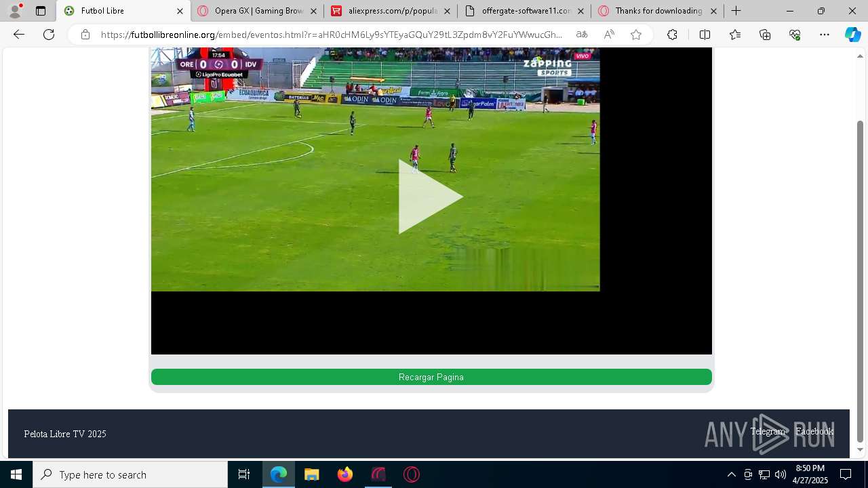Click the taskbar search box
Screen dimensions: 868x488
(130, 474)
